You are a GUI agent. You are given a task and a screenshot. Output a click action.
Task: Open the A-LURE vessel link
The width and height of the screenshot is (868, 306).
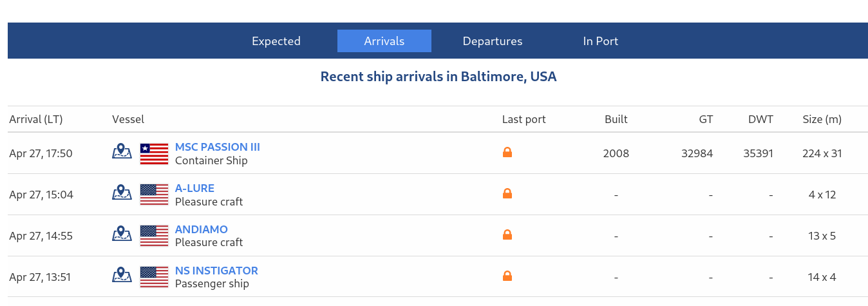click(x=194, y=188)
